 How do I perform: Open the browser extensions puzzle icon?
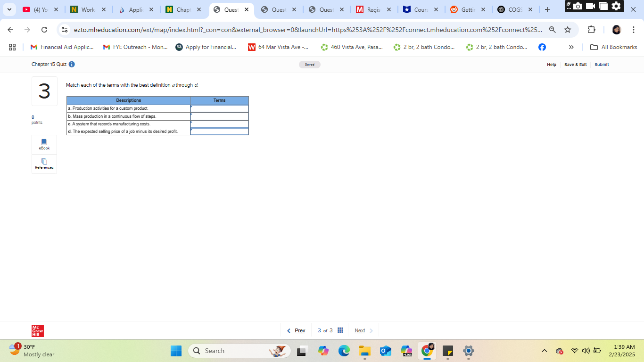click(592, 30)
